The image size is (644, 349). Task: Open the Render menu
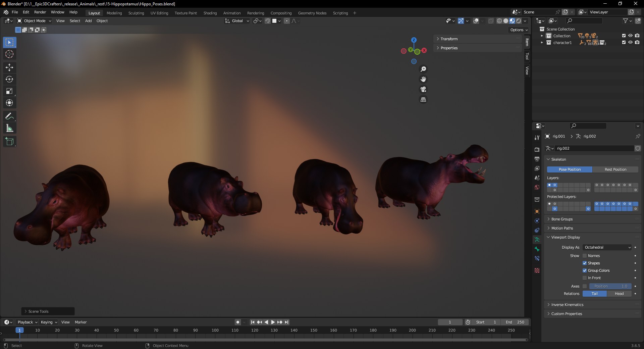[40, 12]
